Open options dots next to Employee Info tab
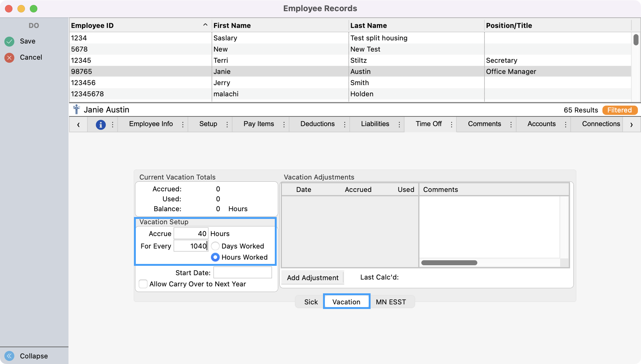641x364 pixels. click(183, 124)
